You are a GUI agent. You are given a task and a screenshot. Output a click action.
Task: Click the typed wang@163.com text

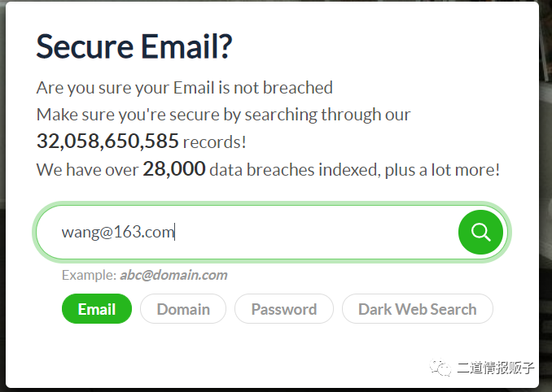118,232
